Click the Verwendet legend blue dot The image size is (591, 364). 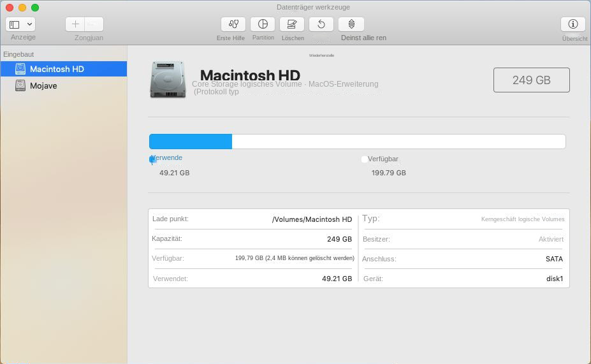coord(152,159)
